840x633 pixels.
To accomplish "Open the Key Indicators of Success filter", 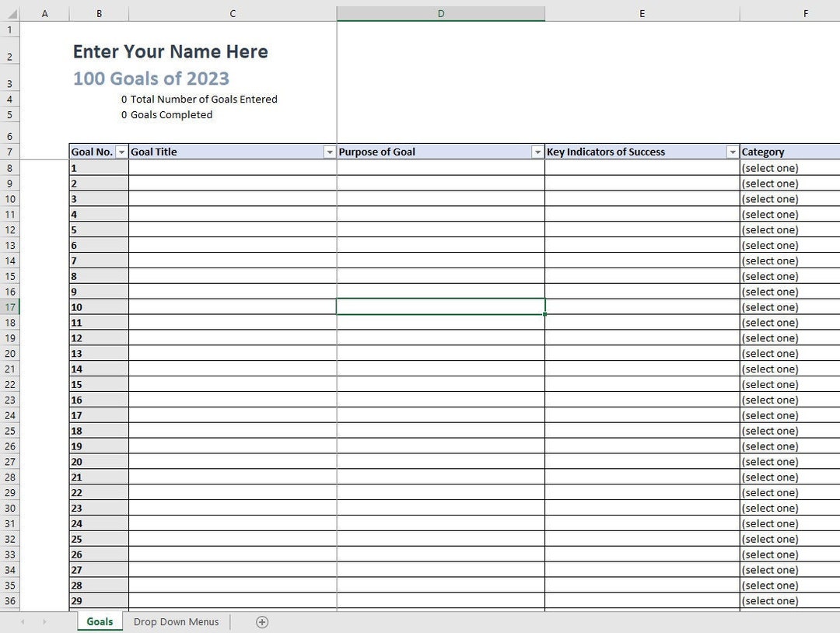I will coord(732,152).
